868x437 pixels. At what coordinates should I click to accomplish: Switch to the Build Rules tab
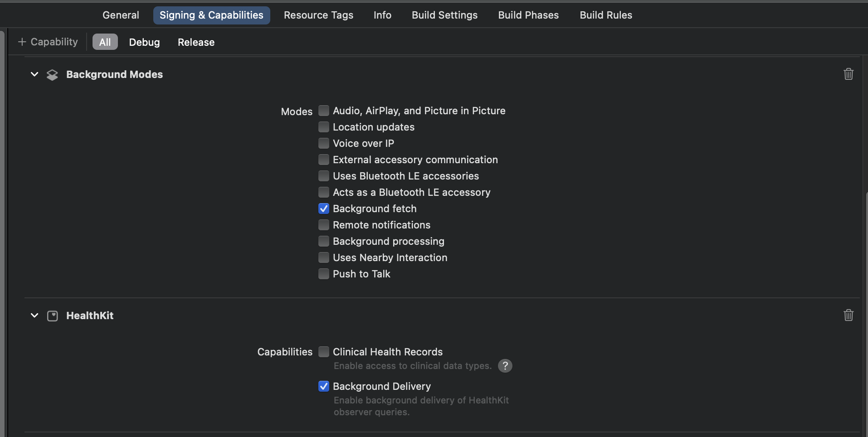click(x=606, y=15)
